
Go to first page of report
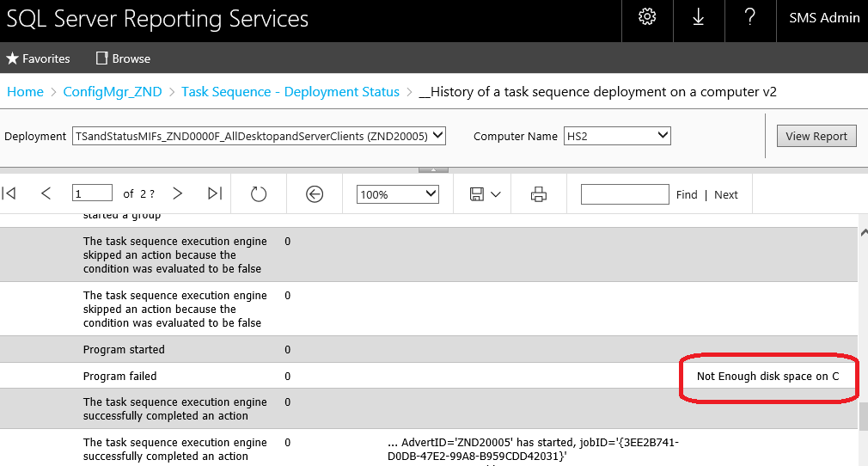pos(9,194)
